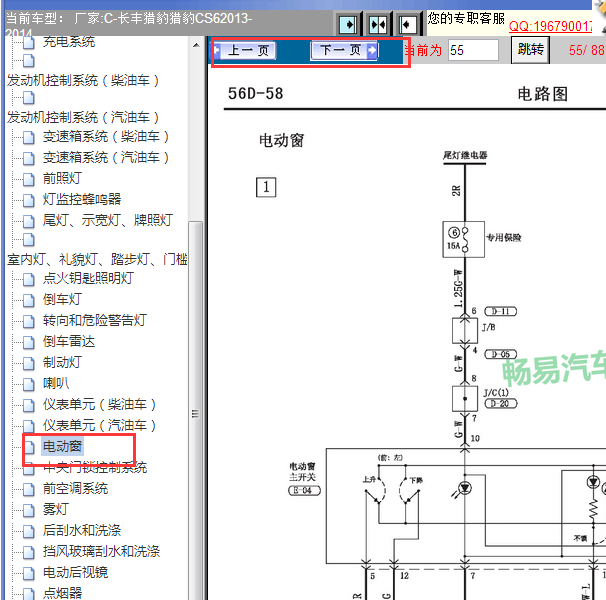Select 变速箱系统（柴油车） in tree
Screen dimensions: 606x600
pyautogui.click(x=106, y=136)
